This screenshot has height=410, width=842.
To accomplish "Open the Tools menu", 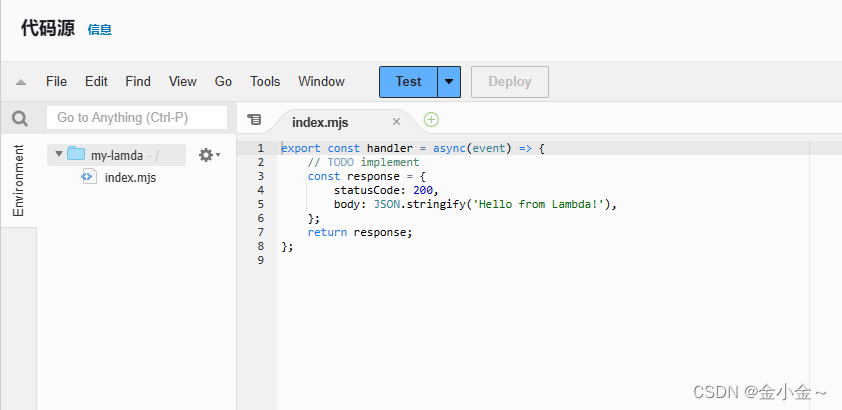I will 265,82.
